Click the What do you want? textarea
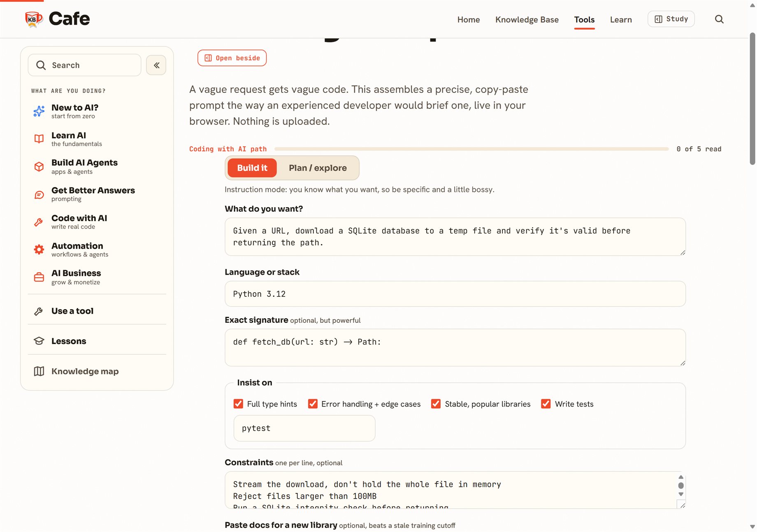The width and height of the screenshot is (757, 532). [455, 237]
